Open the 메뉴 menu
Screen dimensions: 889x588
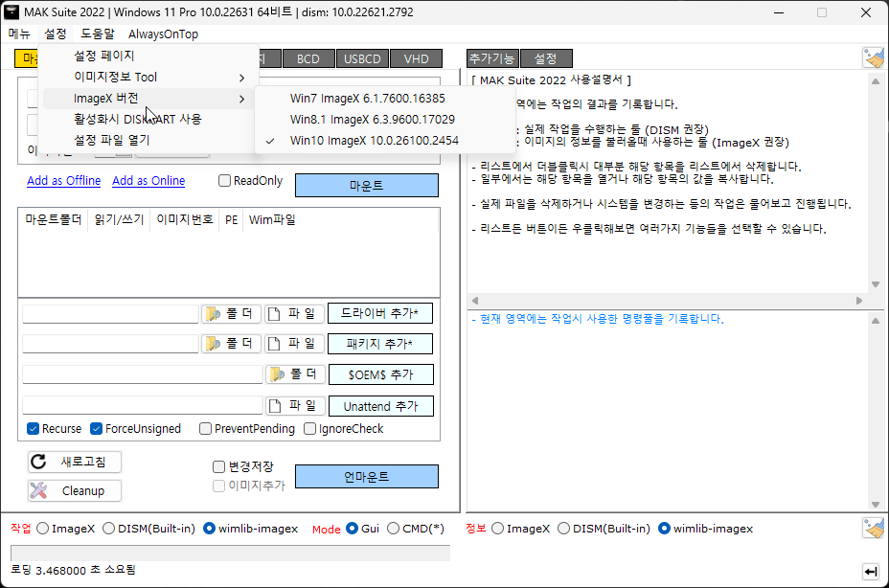pyautogui.click(x=19, y=34)
